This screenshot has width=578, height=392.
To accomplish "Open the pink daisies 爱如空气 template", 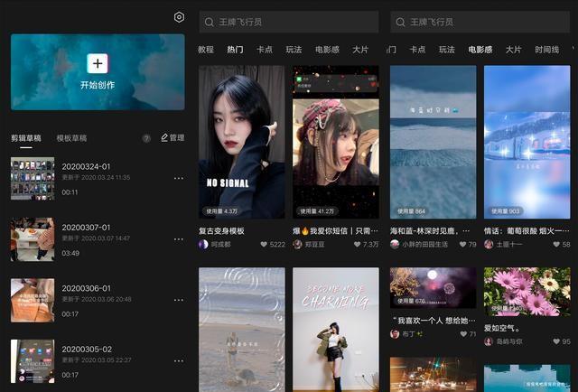I will pyautogui.click(x=527, y=291).
